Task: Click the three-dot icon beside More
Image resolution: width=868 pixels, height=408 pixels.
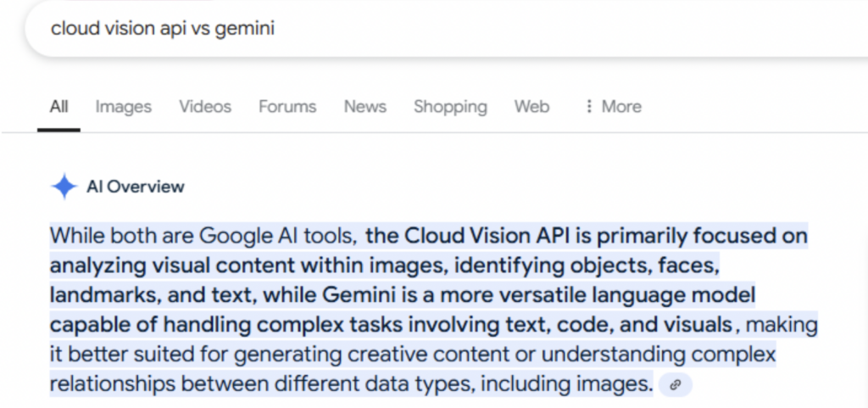Action: click(589, 107)
